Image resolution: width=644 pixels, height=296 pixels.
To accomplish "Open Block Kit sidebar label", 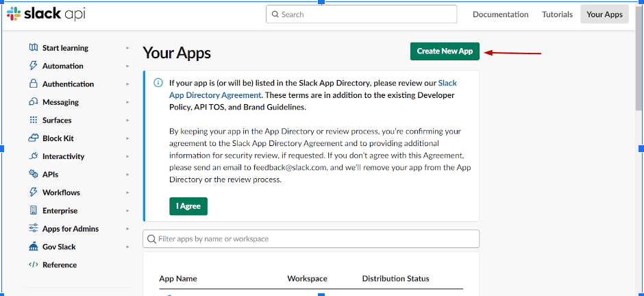I will click(58, 138).
